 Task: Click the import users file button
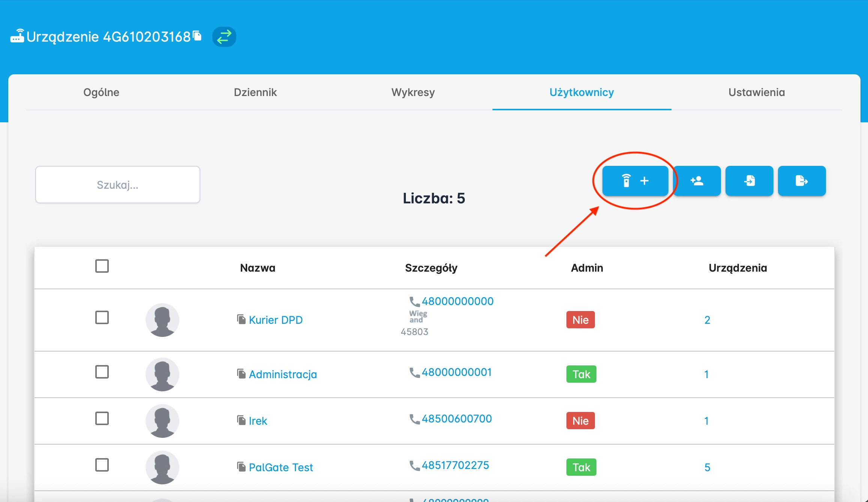point(749,181)
